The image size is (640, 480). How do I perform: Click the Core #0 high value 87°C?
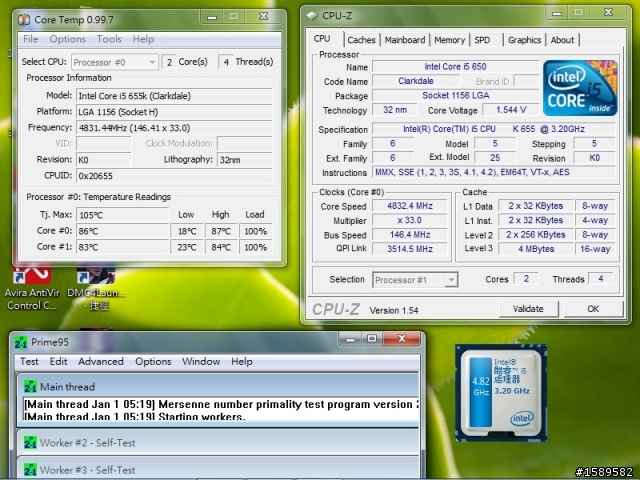[x=221, y=231]
